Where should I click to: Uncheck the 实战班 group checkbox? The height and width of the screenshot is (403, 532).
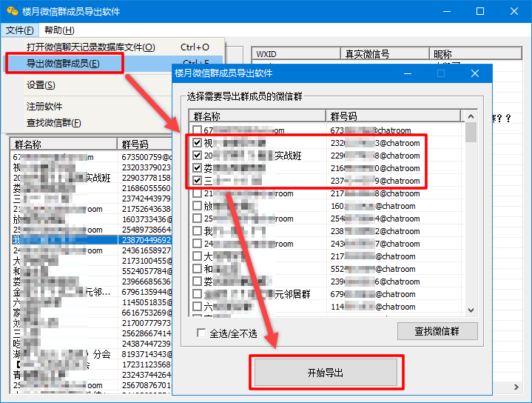point(197,156)
